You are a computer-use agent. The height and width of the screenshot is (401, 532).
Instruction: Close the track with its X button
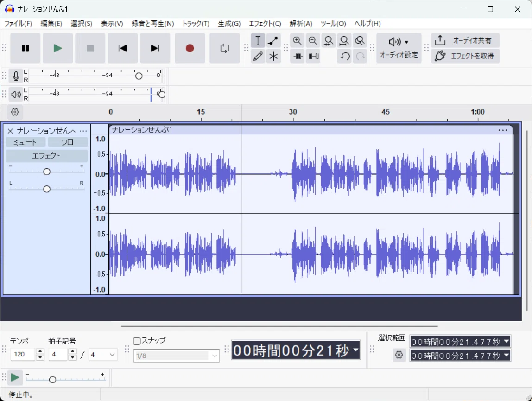coord(10,131)
